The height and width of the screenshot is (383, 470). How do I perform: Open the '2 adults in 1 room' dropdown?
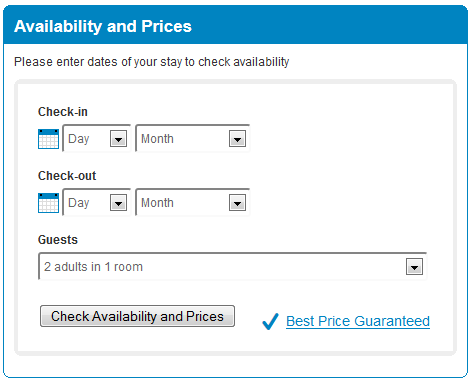(233, 266)
